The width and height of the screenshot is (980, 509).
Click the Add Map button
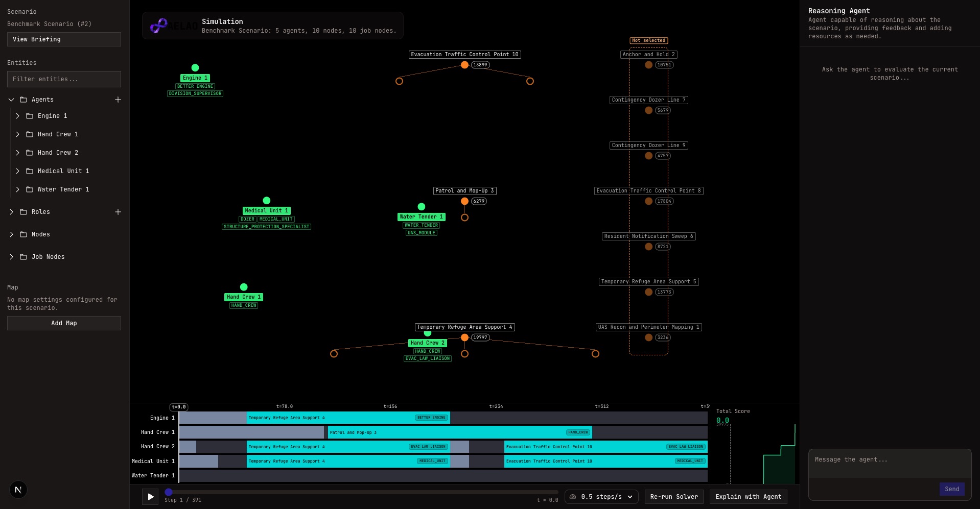coord(64,323)
